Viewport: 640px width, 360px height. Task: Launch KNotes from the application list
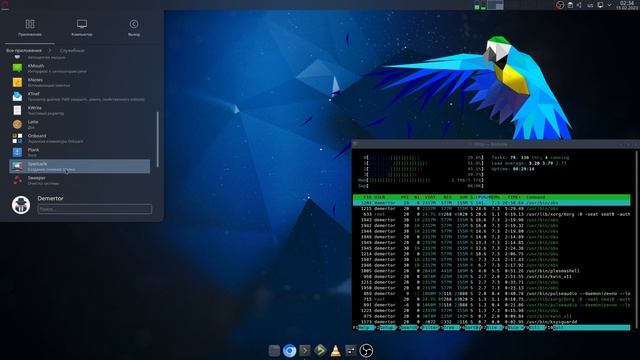click(80, 82)
